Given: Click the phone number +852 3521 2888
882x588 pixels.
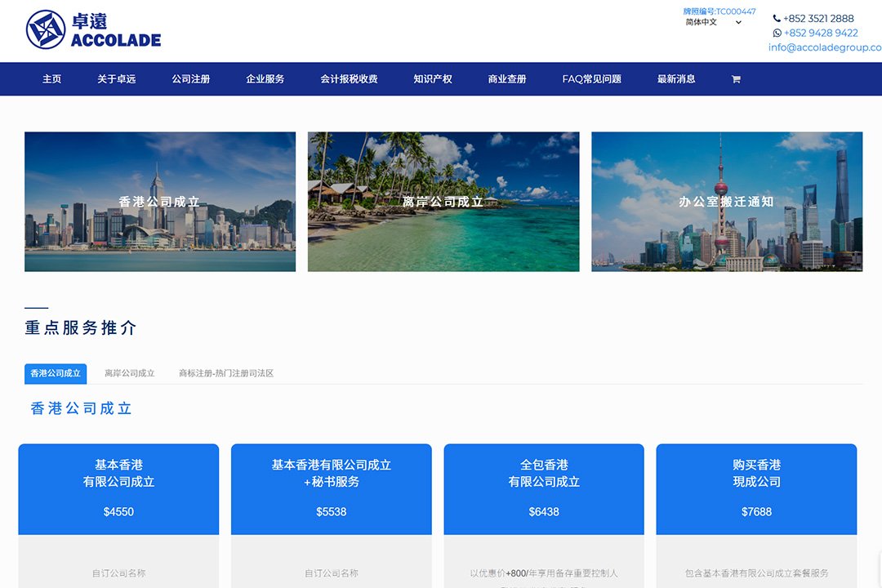Looking at the screenshot, I should (x=817, y=18).
